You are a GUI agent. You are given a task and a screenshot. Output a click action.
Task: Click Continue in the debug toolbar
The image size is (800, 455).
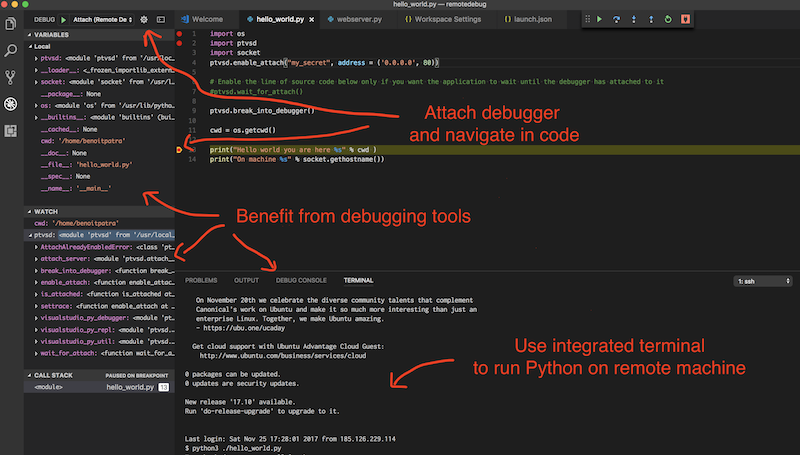(x=599, y=19)
